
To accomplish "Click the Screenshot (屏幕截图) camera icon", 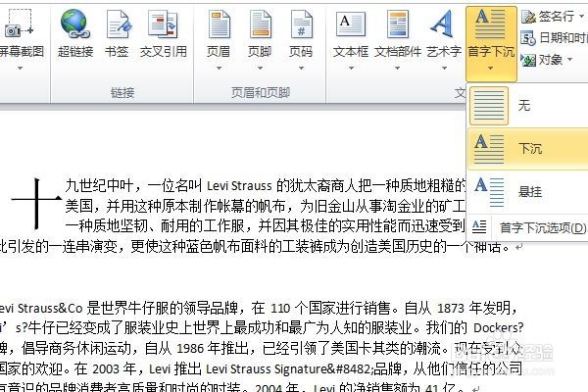I will click(19, 24).
